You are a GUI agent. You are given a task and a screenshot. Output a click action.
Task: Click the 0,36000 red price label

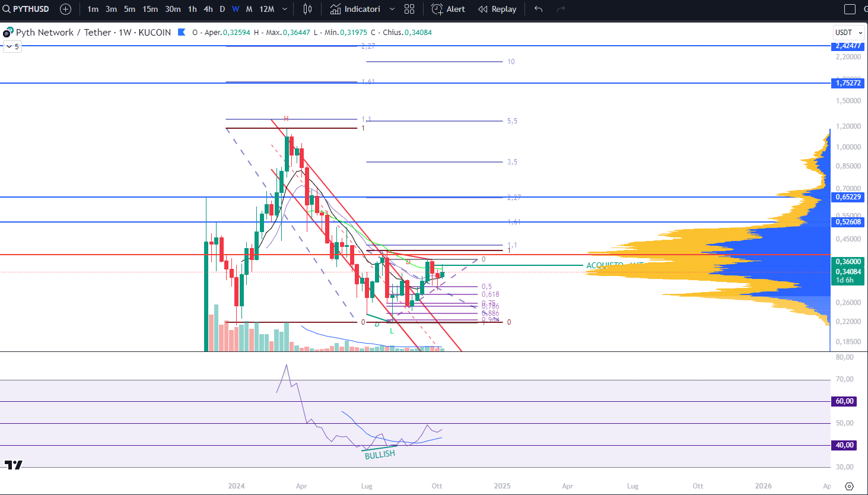tap(848, 262)
